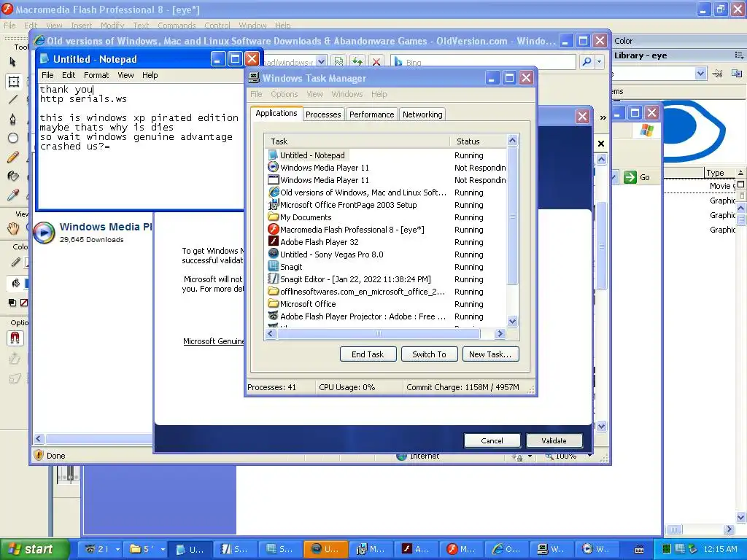Viewport: 747px width, 560px height.
Task: Open the IE search provider dropdown arrow
Action: pos(600,61)
